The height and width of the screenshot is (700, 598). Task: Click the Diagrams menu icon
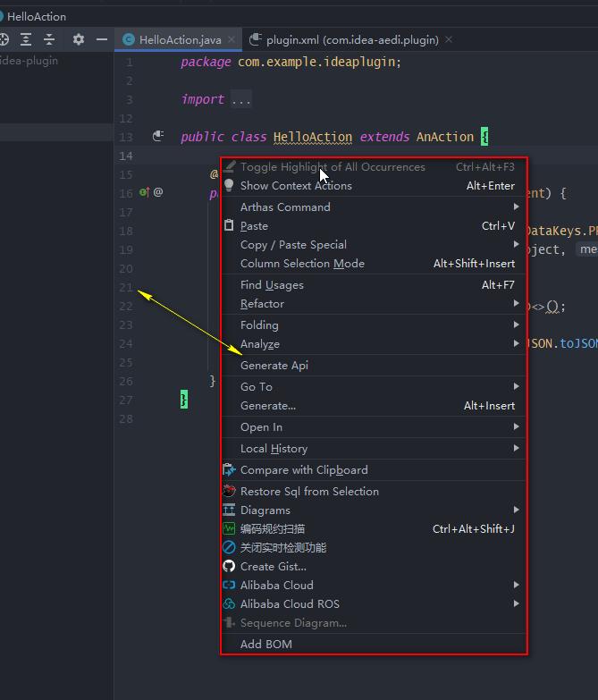pyautogui.click(x=229, y=510)
